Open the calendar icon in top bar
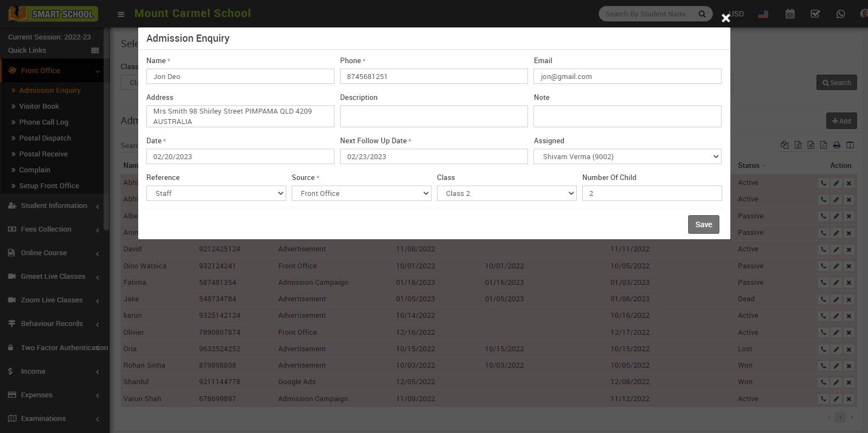This screenshot has height=433, width=868. 790,14
